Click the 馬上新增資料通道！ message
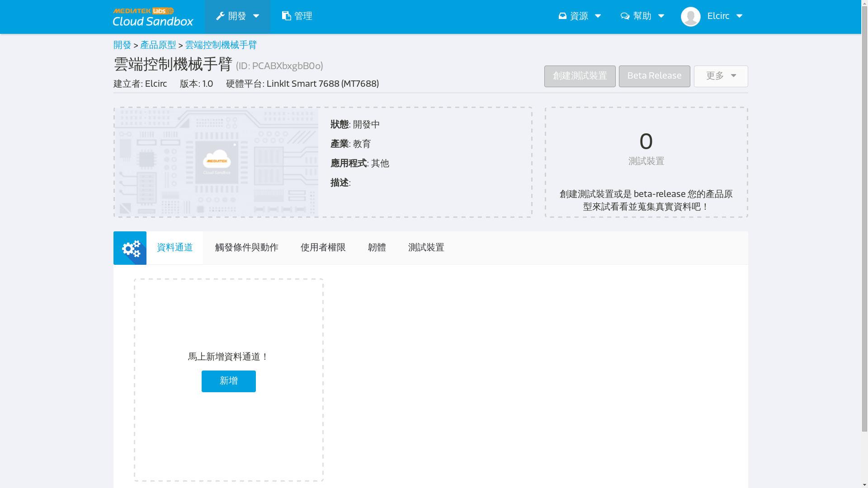868x488 pixels. 229,357
